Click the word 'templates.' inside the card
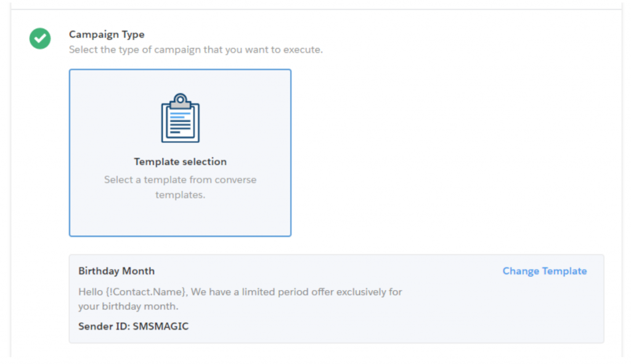Screen dimensions: 631x364 click(181, 195)
